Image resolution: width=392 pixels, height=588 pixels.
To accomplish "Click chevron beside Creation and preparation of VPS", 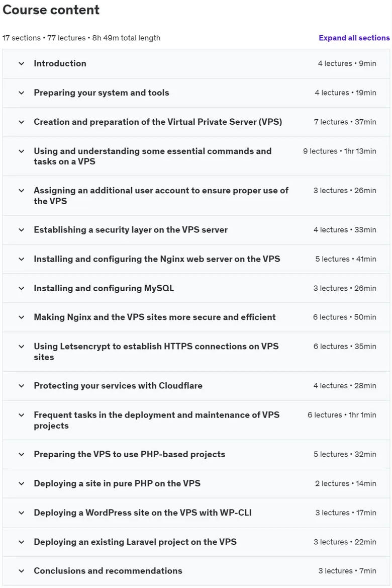I will tap(22, 122).
